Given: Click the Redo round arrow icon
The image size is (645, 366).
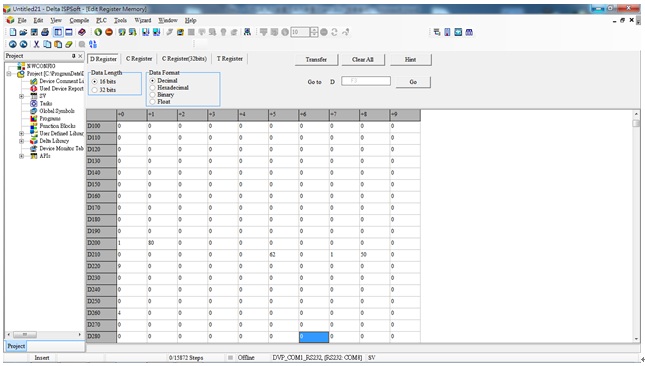Looking at the screenshot, I should pos(23,44).
